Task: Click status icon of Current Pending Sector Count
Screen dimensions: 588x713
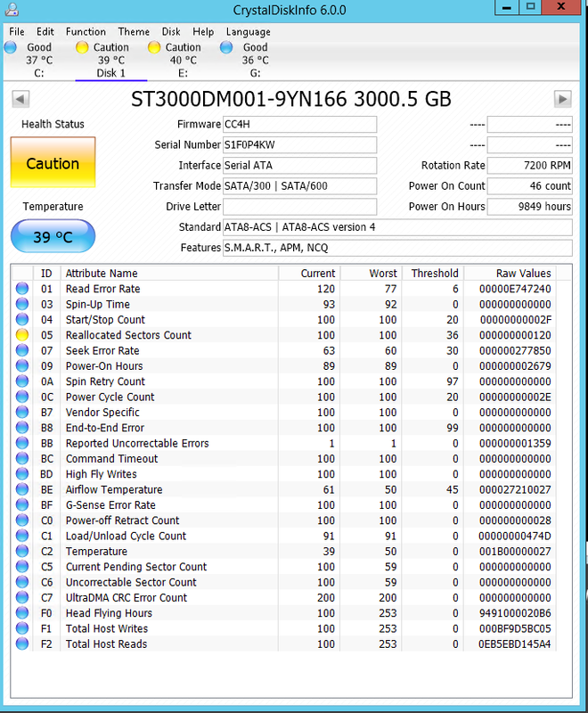Action: (21, 567)
